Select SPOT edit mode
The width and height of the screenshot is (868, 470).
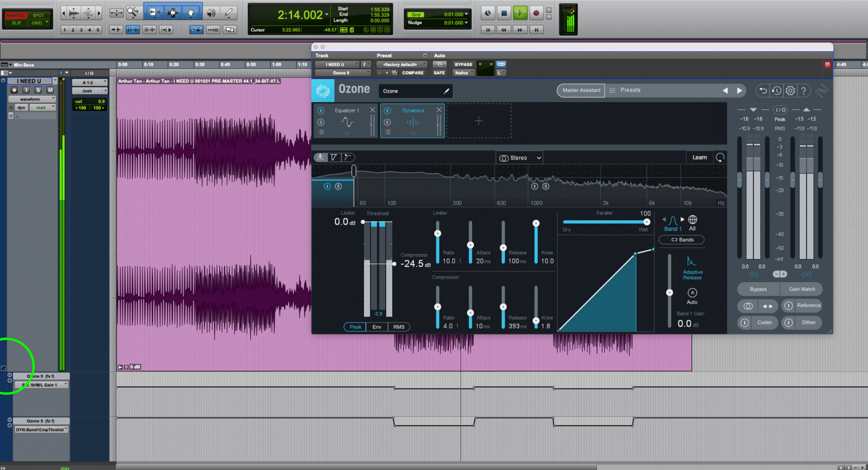[39, 15]
